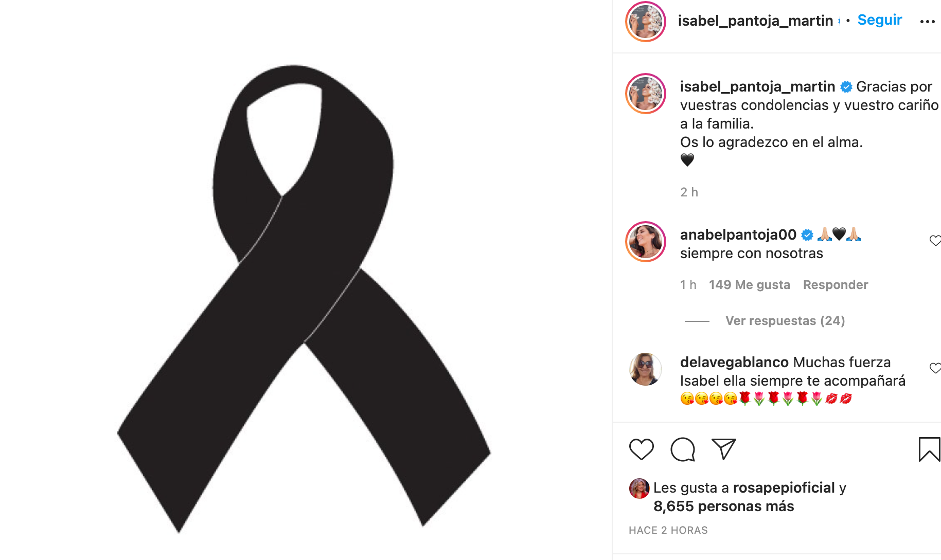This screenshot has width=941, height=560.
Task: Open the black ribbon post image
Action: pyautogui.click(x=304, y=298)
